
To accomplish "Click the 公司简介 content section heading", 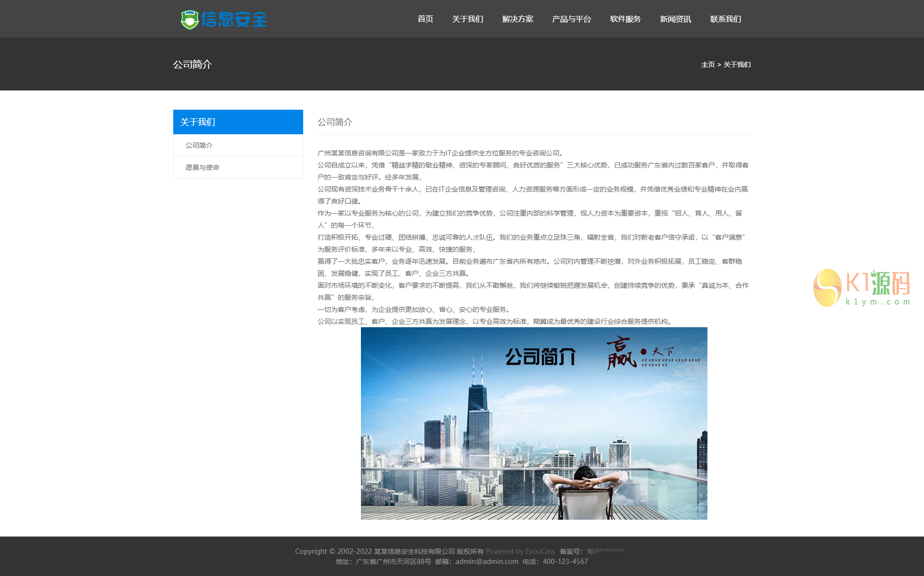I will (335, 122).
